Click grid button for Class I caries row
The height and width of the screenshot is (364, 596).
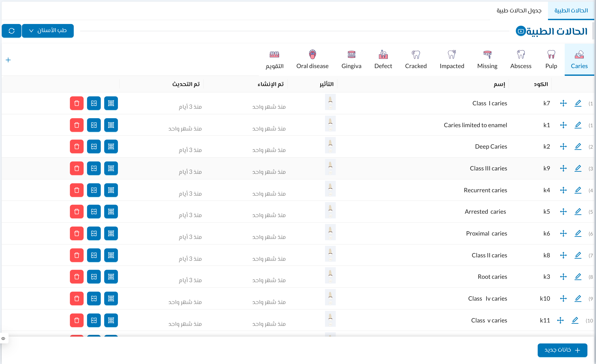point(94,103)
